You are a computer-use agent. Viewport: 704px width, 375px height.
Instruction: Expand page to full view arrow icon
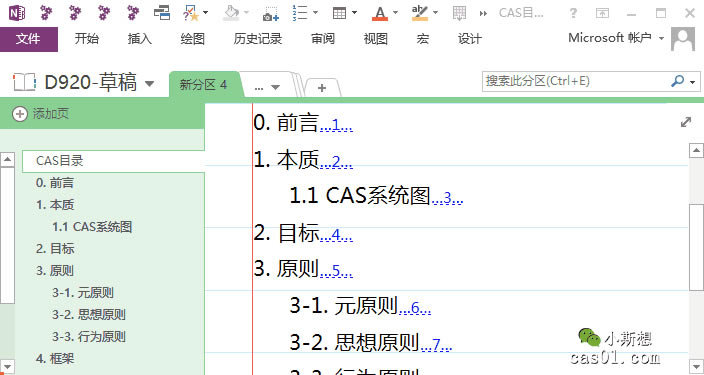(686, 122)
